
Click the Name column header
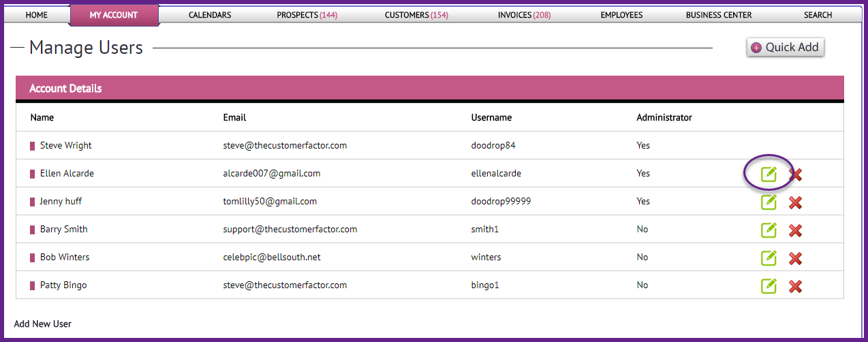coord(42,117)
